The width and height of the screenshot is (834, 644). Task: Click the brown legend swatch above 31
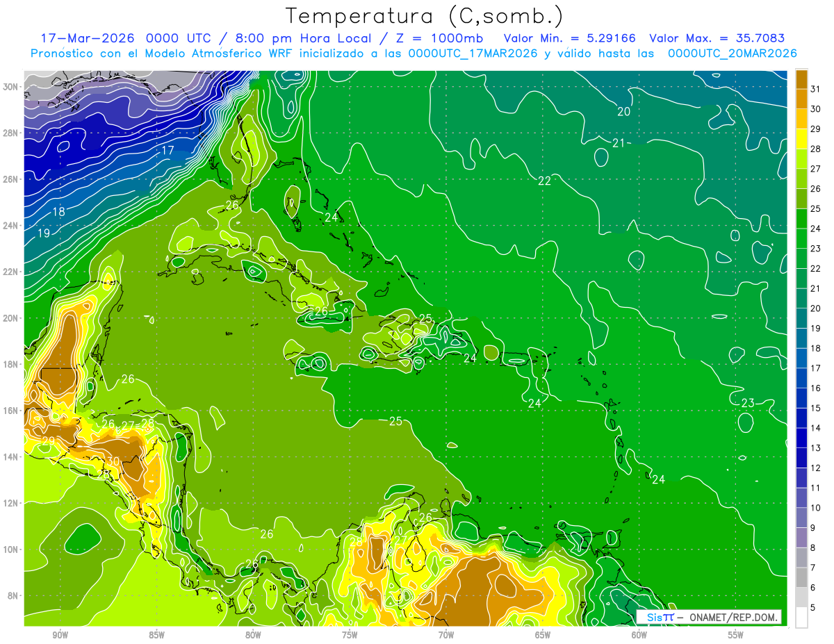801,79
